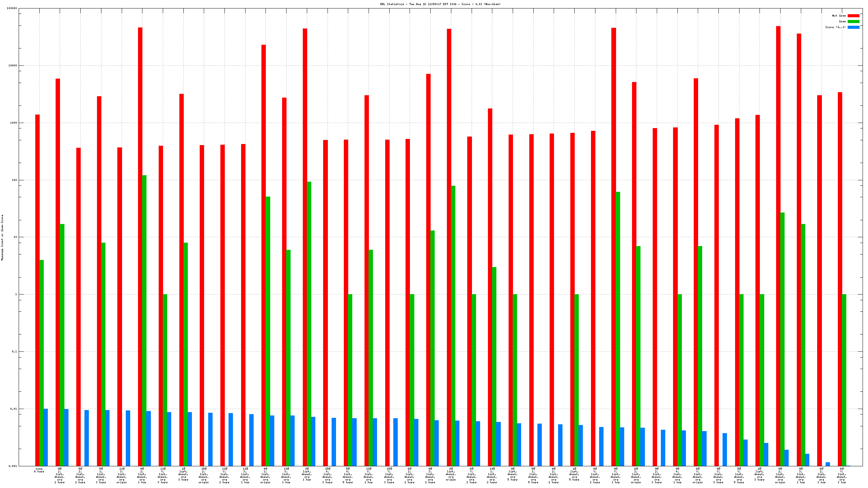Click the 'Message Count or Spam Score' axis label

(x=2, y=237)
